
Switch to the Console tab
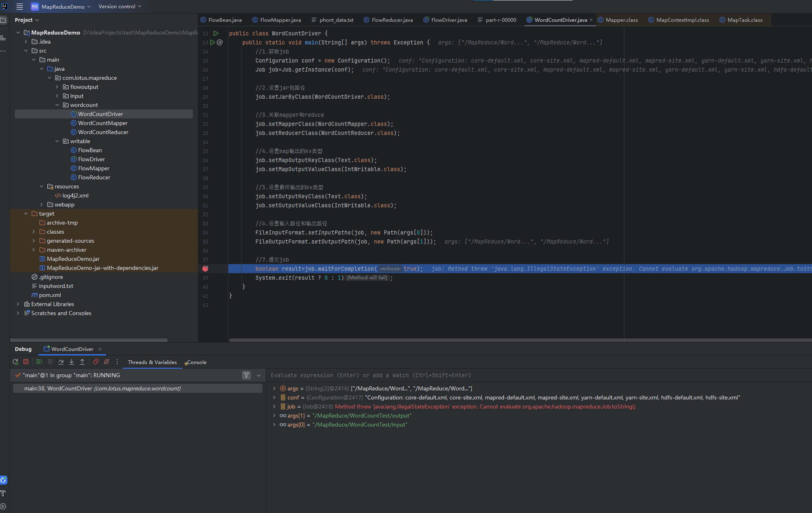point(196,362)
